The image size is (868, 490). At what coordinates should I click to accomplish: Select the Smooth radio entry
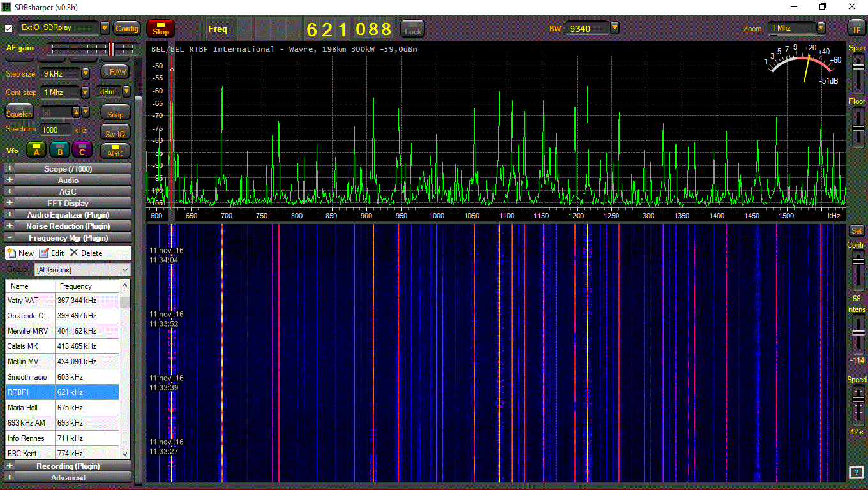[62, 377]
